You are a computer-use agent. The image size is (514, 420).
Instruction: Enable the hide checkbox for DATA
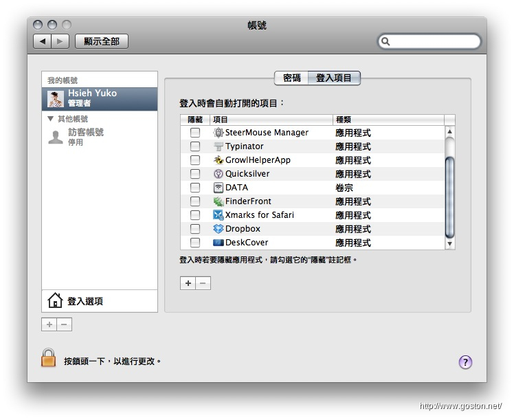pyautogui.click(x=195, y=188)
